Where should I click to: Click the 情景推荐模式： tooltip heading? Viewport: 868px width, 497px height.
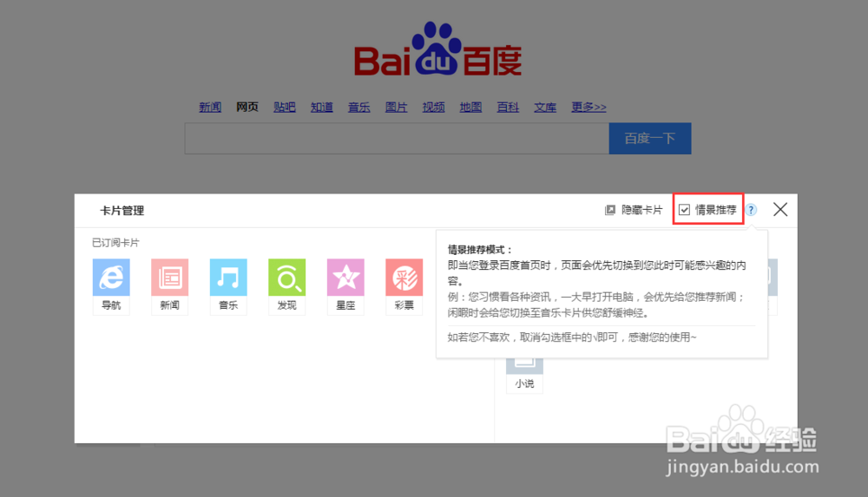(x=480, y=250)
